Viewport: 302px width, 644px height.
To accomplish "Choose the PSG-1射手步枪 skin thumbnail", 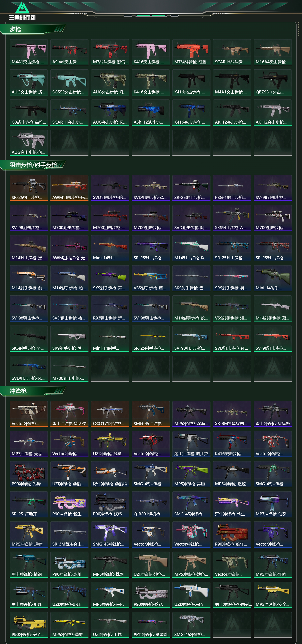I will [x=232, y=188].
